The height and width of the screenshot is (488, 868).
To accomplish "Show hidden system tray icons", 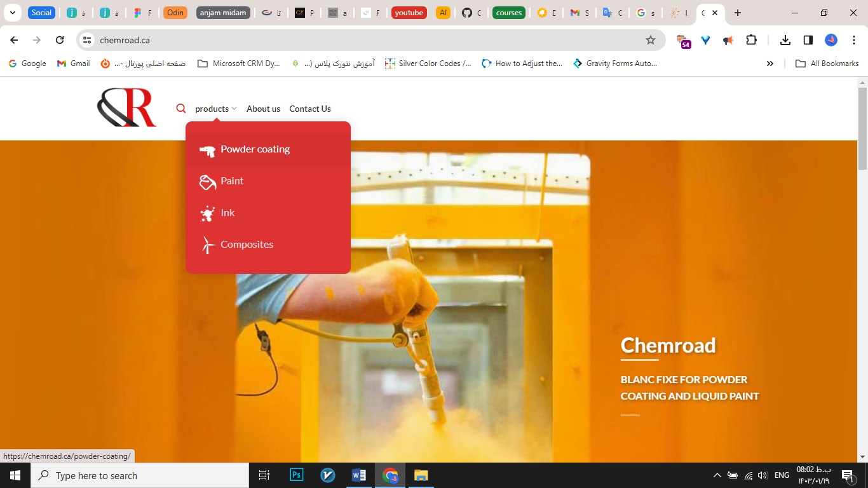I will [717, 475].
